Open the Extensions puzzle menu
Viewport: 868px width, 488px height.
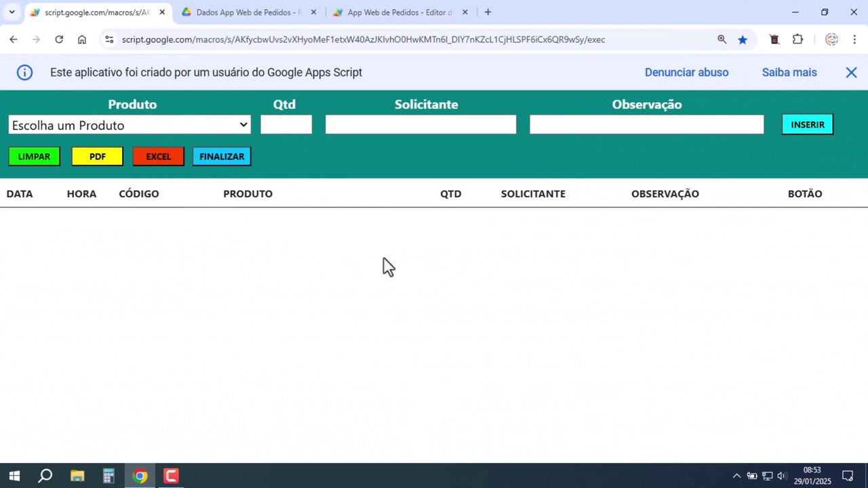coord(798,39)
